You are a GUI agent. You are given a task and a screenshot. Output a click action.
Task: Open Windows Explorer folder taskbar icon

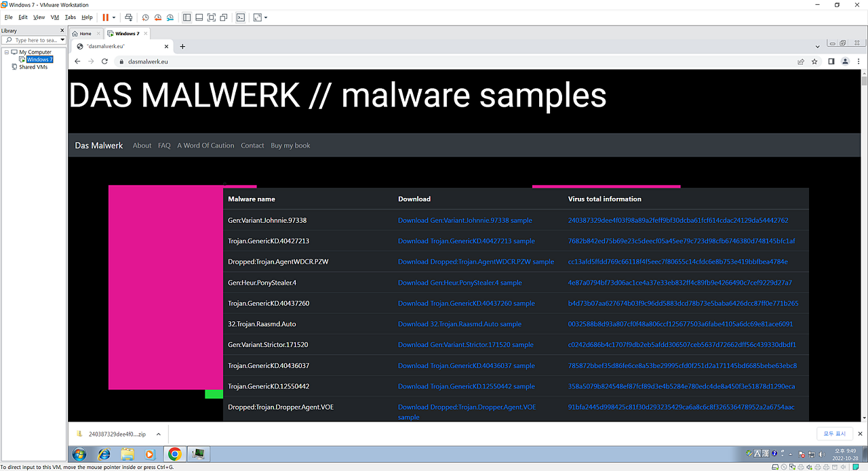pyautogui.click(x=127, y=454)
